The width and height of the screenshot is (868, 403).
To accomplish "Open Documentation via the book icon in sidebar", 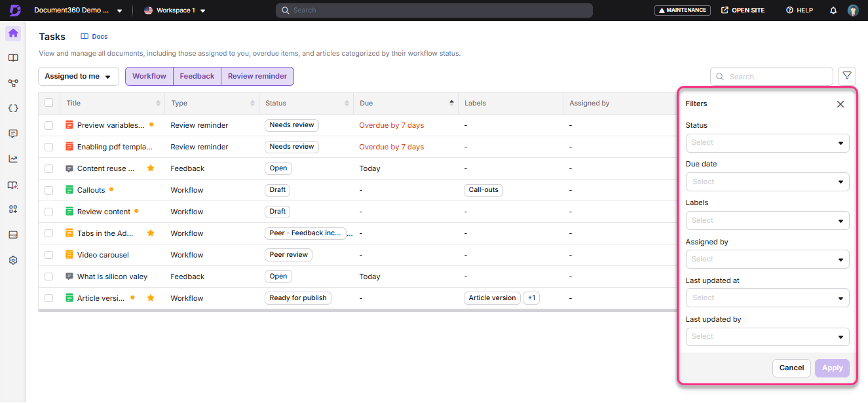I will point(12,58).
